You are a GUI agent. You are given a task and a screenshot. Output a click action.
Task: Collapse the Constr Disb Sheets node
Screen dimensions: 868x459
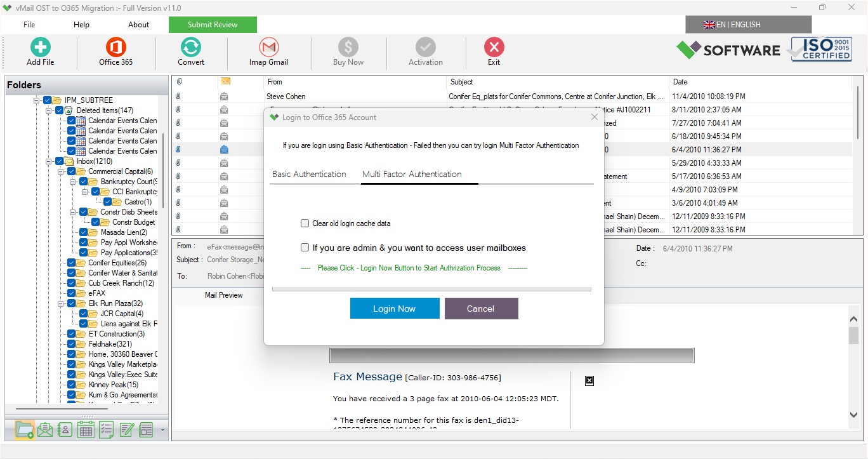pos(73,212)
